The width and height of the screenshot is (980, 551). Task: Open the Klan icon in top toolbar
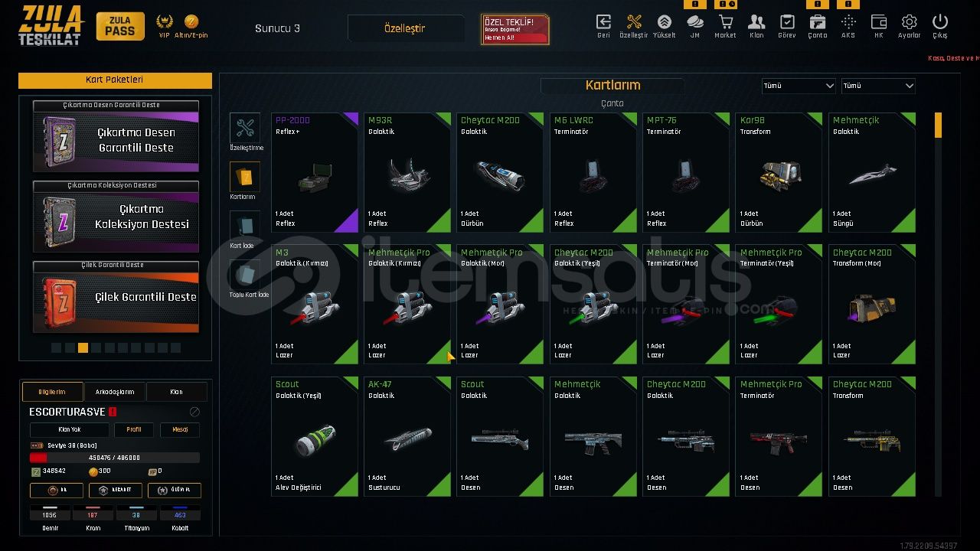[x=756, y=25]
